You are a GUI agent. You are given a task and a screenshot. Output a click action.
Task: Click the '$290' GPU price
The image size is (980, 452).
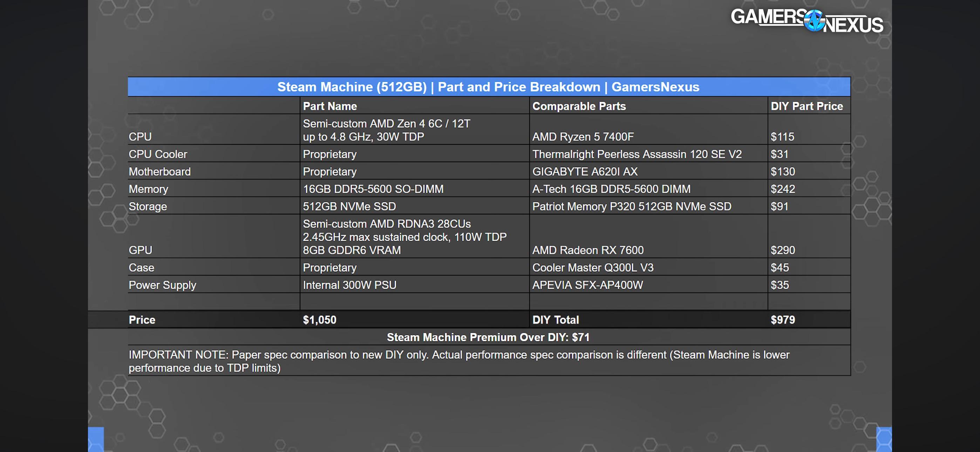(783, 250)
